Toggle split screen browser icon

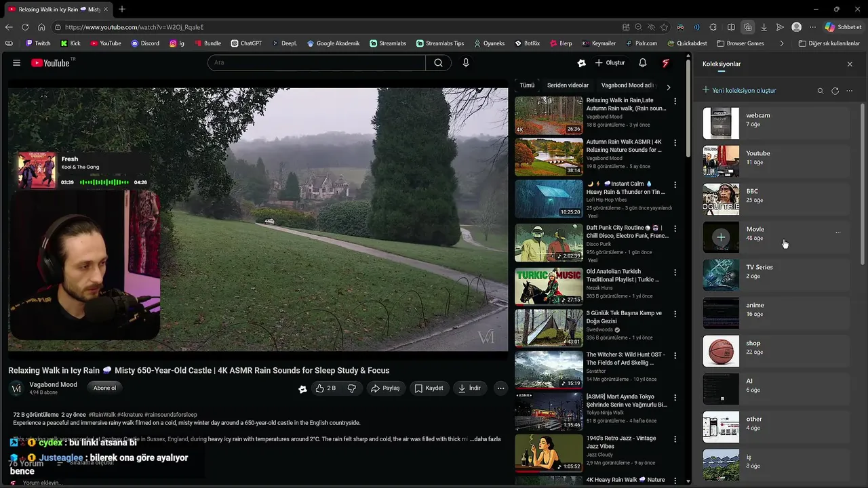[x=731, y=27]
